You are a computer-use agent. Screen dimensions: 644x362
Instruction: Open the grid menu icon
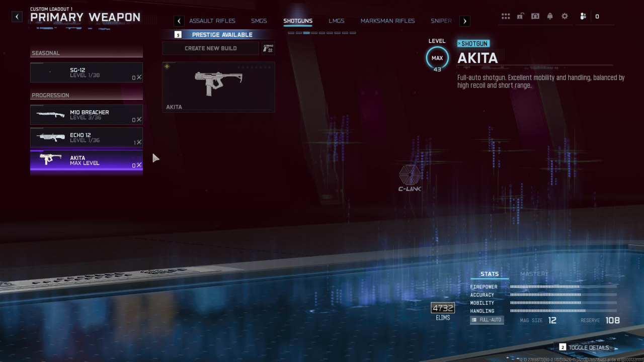[x=506, y=16]
